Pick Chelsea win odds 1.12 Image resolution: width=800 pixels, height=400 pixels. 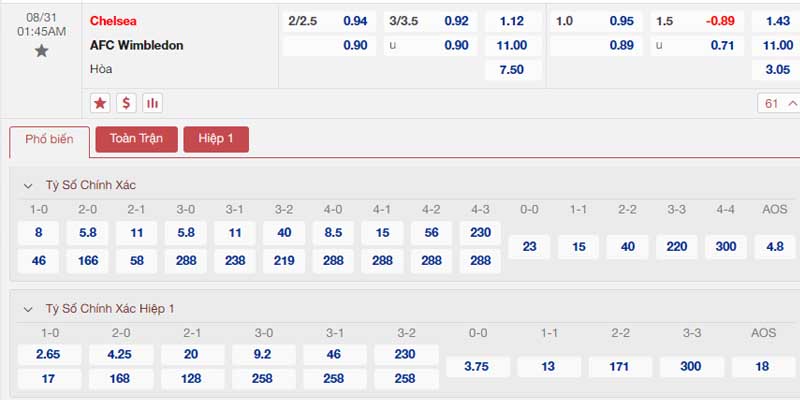(512, 21)
